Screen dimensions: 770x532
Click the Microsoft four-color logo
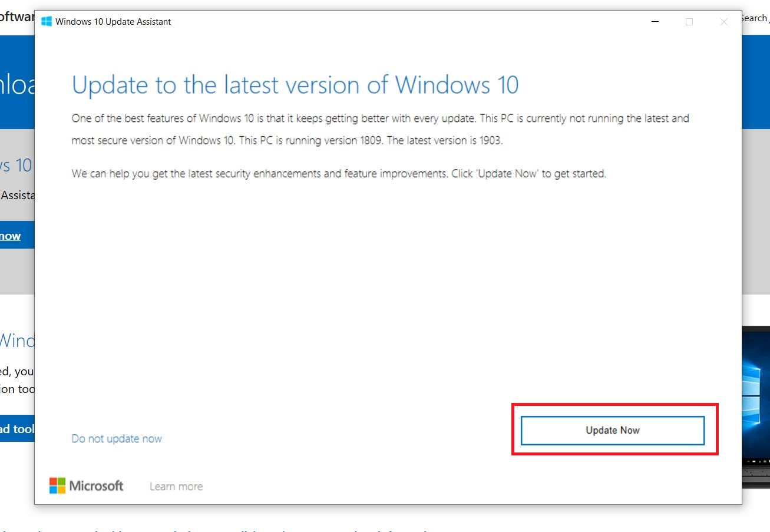(57, 485)
